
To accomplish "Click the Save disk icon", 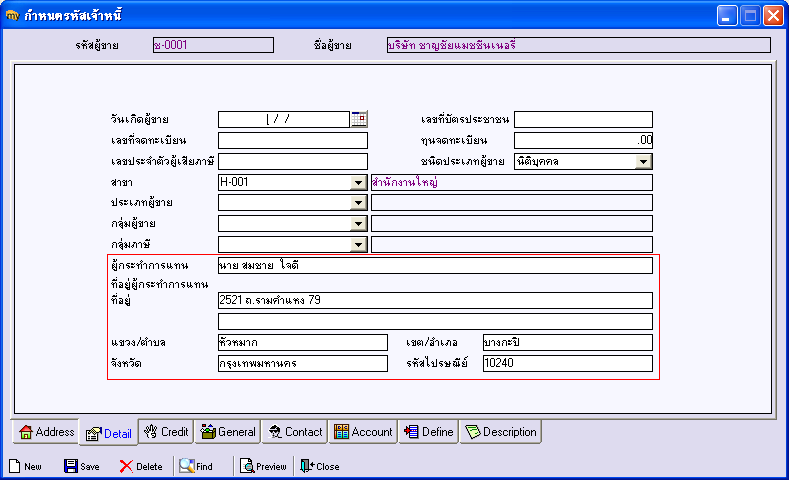I will coord(71,466).
